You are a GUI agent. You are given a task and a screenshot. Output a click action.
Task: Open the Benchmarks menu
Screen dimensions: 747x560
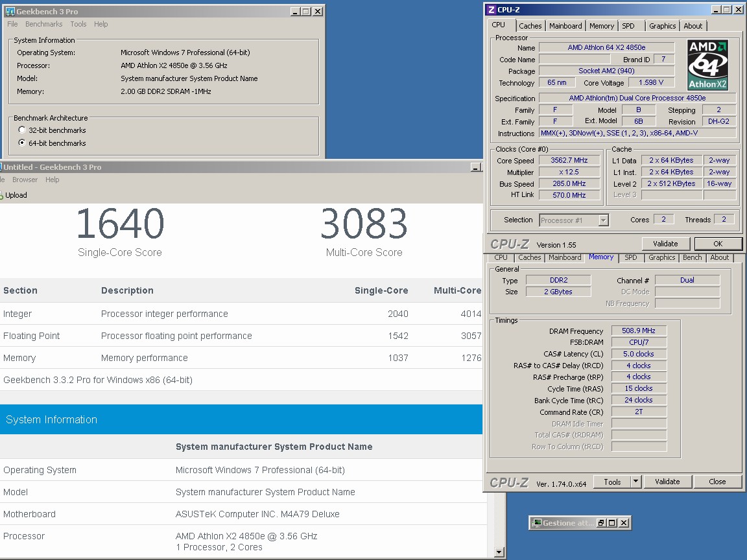pos(44,24)
